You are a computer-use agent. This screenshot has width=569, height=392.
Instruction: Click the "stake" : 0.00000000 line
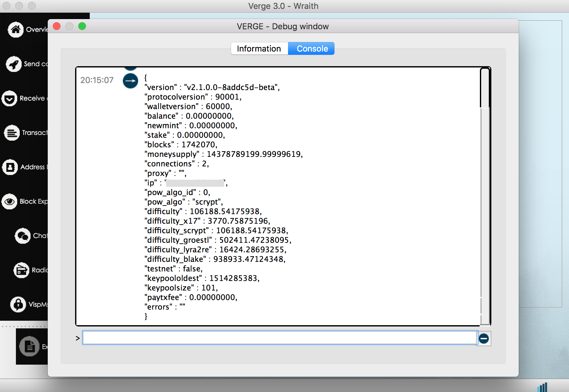coord(185,135)
